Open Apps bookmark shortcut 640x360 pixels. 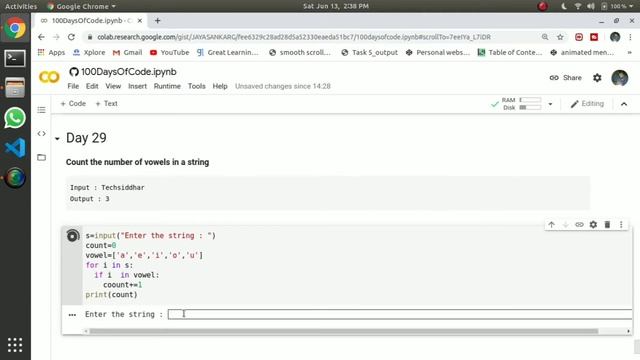tap(51, 52)
